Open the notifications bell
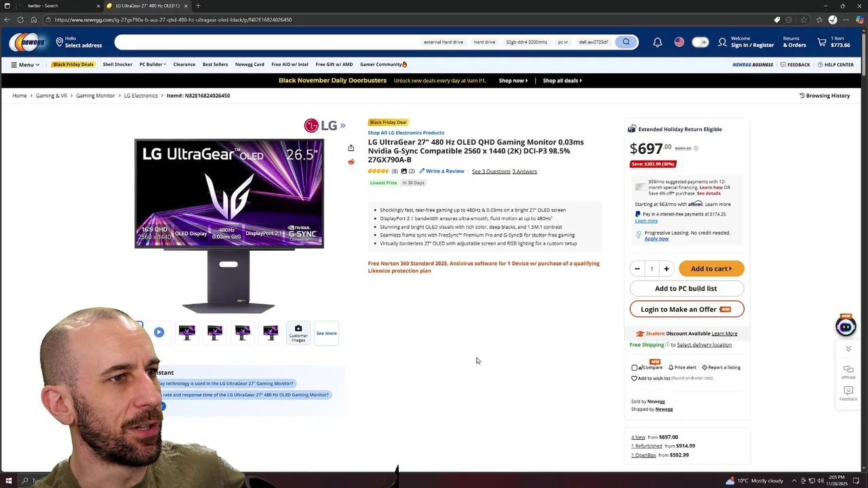868x488 pixels. click(657, 42)
